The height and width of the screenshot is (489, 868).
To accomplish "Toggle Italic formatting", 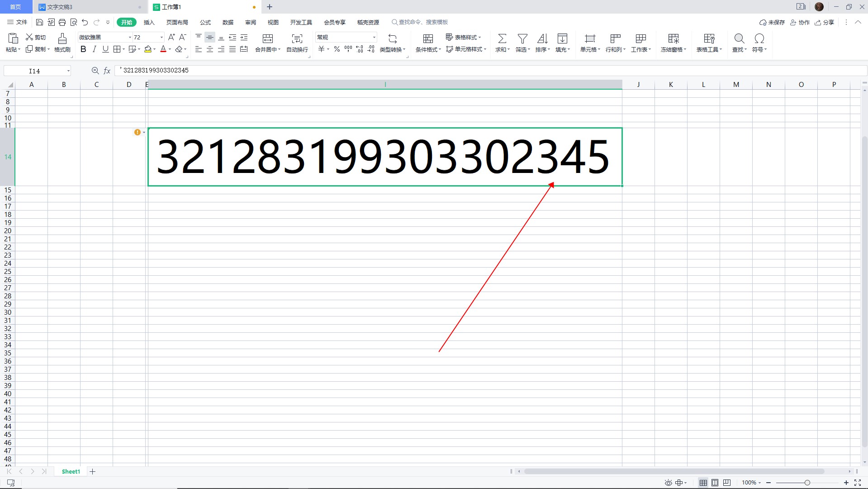I will coord(94,49).
